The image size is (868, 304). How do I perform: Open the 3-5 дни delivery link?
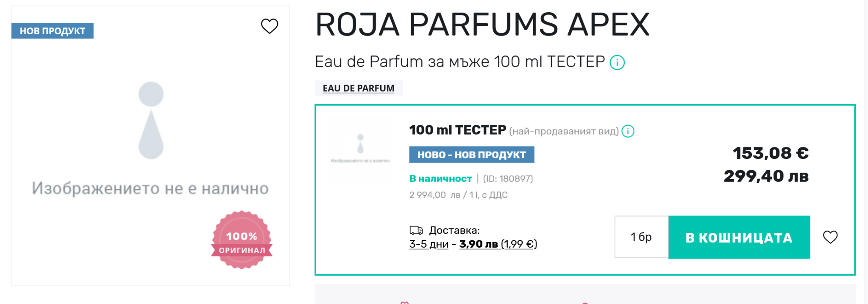428,244
